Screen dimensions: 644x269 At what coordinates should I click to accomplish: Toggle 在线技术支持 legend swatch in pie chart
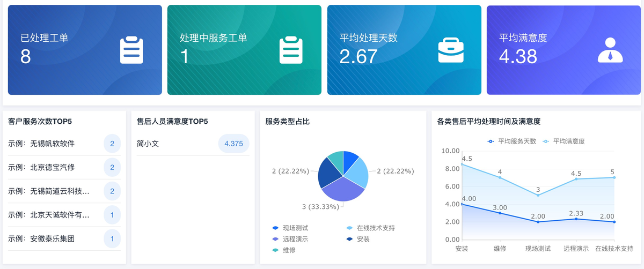click(x=349, y=228)
